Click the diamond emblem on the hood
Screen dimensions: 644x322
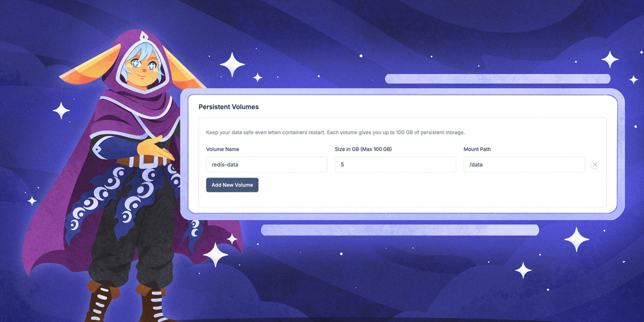[x=142, y=37]
